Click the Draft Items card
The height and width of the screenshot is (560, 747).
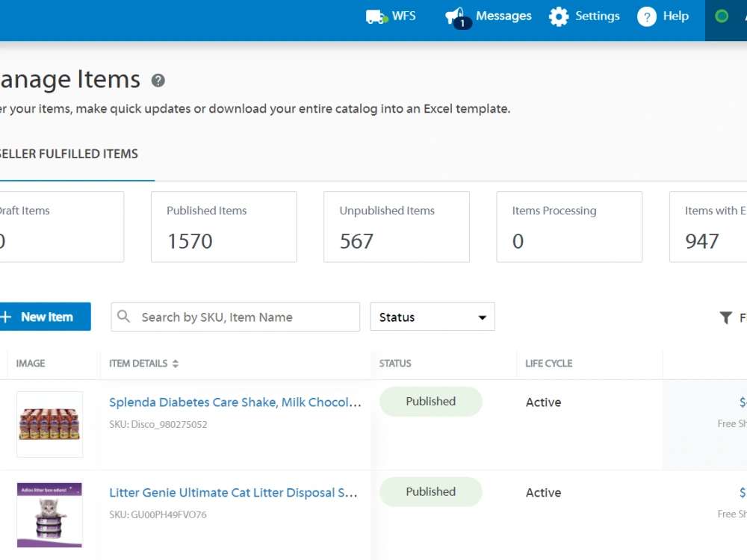tap(62, 227)
